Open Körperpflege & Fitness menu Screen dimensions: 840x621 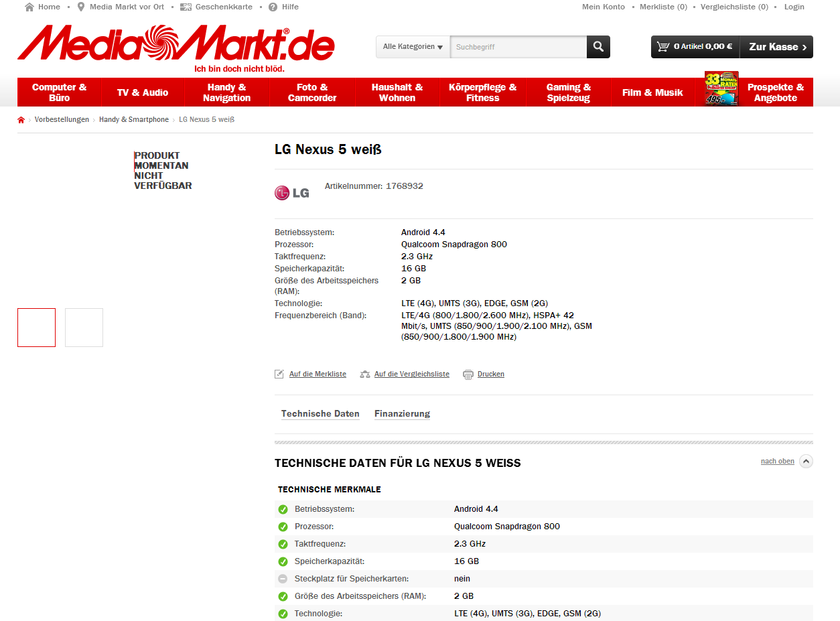[x=483, y=92]
